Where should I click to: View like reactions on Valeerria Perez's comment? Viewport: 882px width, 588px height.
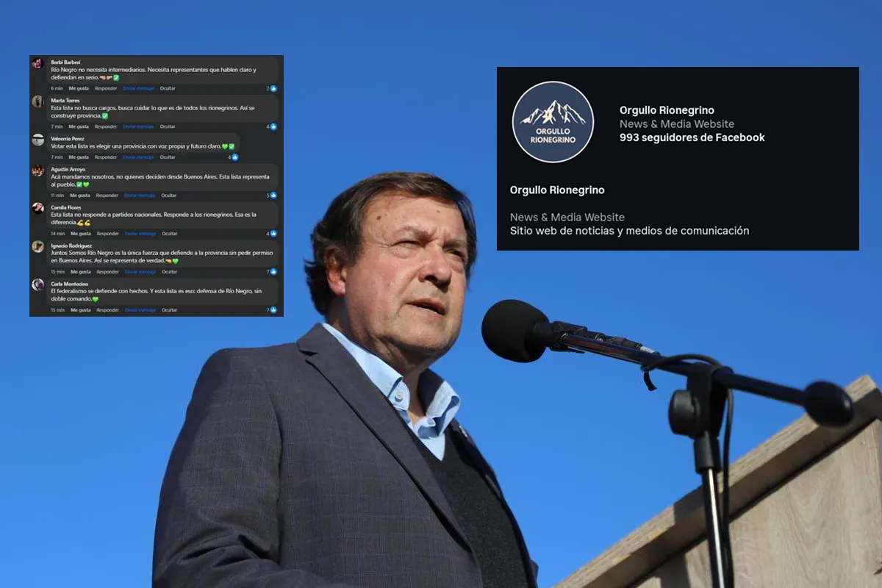pos(233,157)
